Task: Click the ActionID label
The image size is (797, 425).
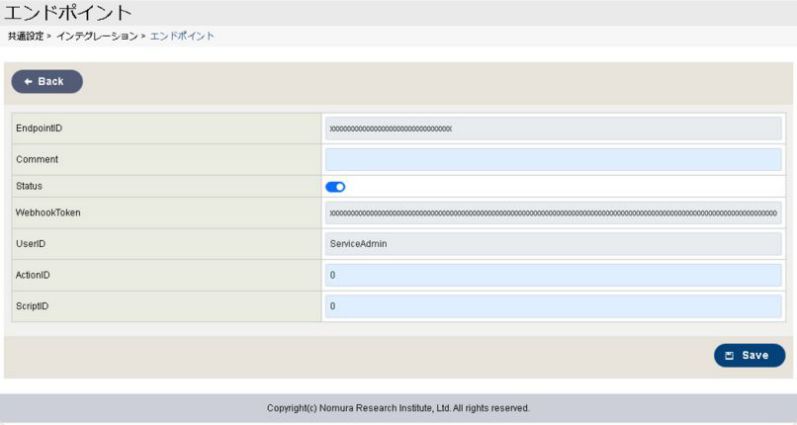Action: coord(33,275)
